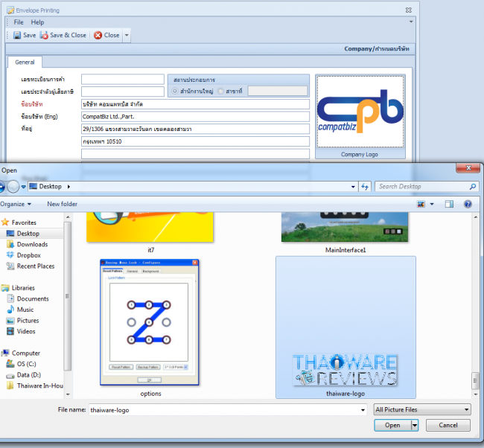Click the it7 image thumbnail

(150, 227)
